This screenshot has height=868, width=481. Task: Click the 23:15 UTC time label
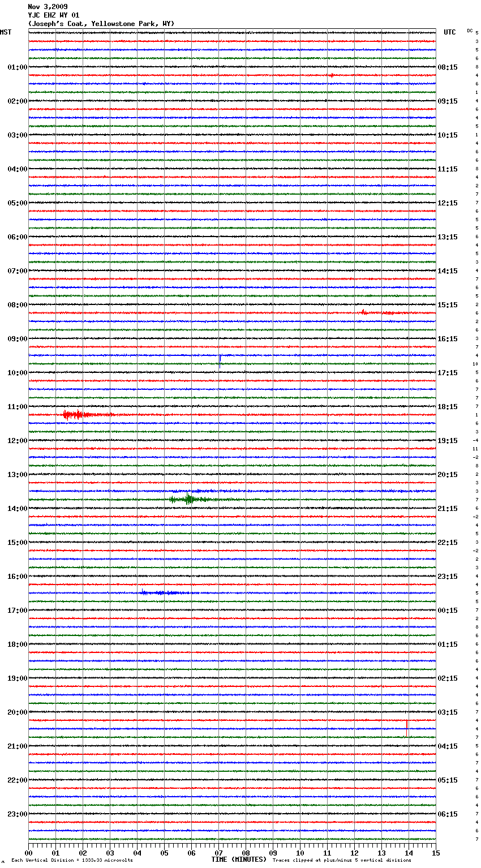[448, 577]
